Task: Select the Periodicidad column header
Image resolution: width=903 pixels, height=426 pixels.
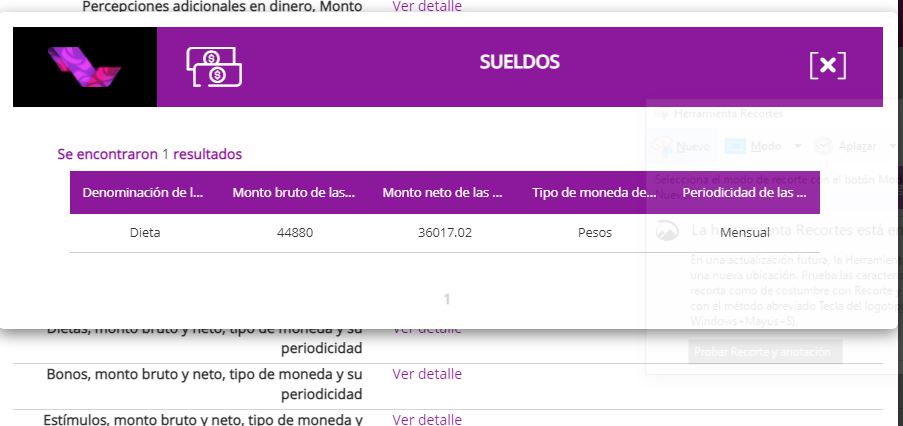Action: [745, 192]
